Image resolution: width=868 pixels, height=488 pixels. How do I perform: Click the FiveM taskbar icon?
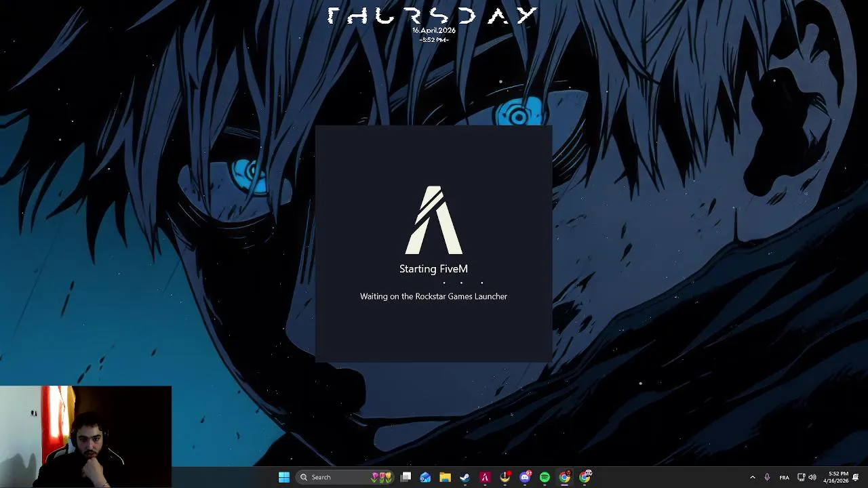(x=485, y=477)
